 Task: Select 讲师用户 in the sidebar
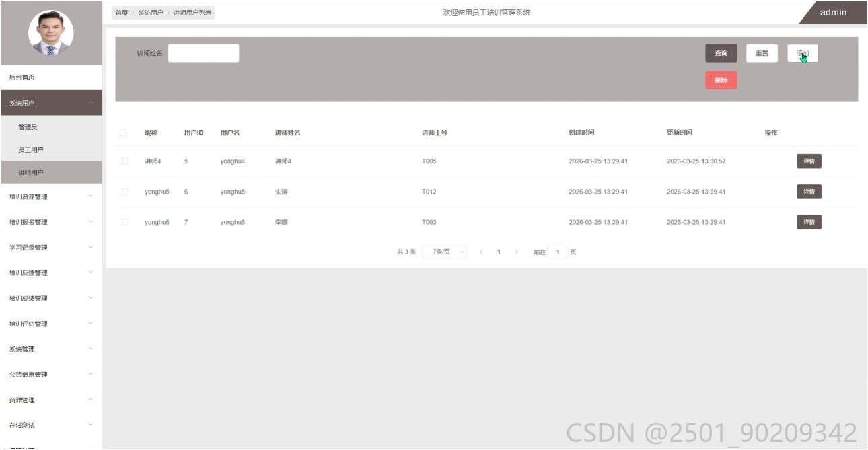51,173
